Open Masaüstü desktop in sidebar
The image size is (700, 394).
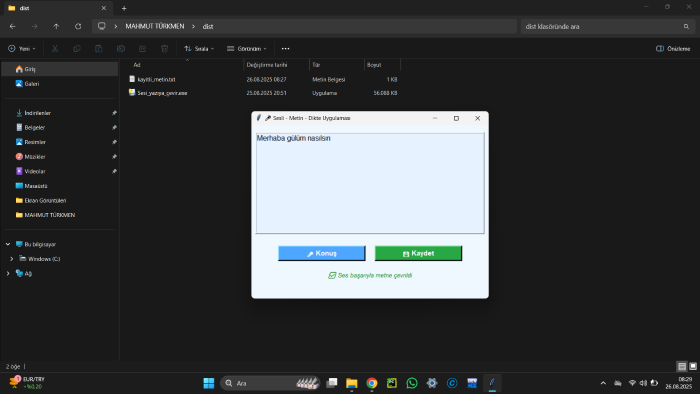point(60,186)
